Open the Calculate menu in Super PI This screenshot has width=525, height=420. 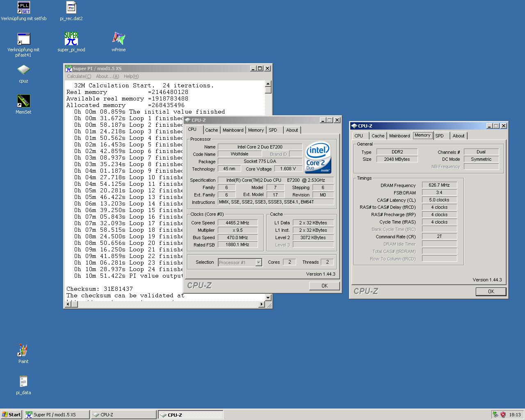pos(79,76)
